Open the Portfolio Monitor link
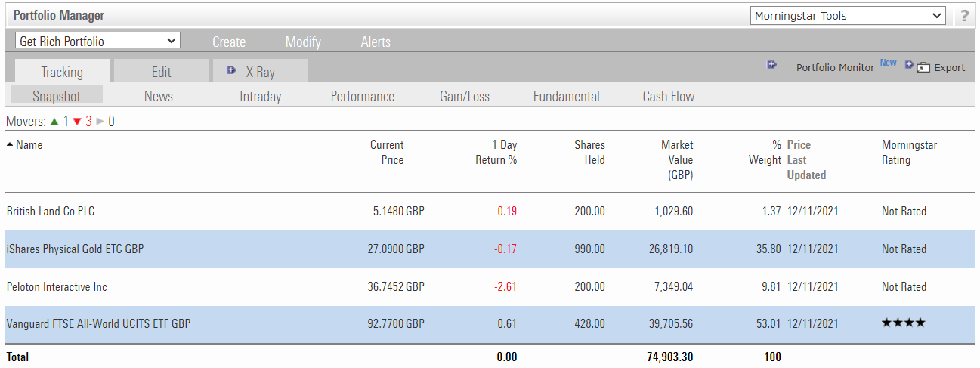Image resolution: width=980 pixels, height=368 pixels. point(835,67)
